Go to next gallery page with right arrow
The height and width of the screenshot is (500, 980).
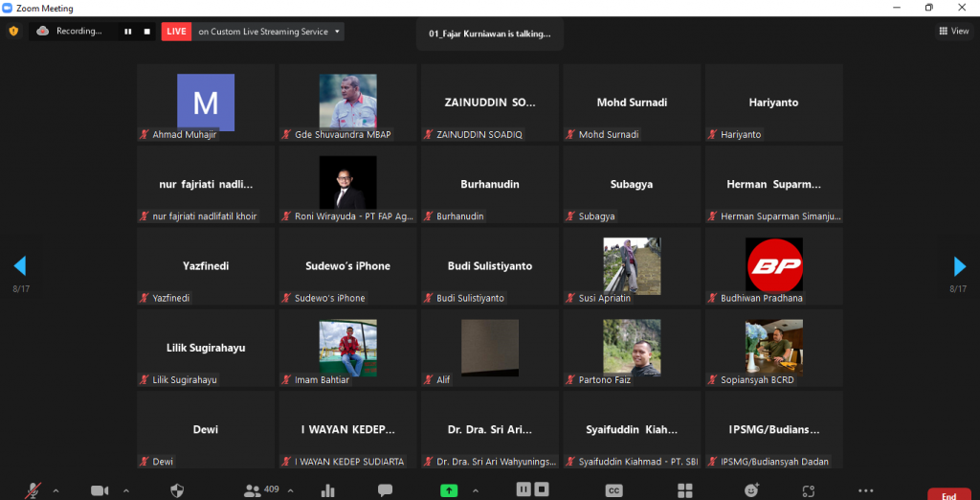click(x=959, y=266)
